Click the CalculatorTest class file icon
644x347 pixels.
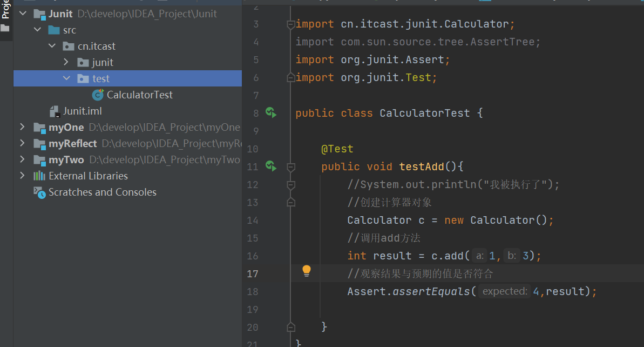[98, 95]
